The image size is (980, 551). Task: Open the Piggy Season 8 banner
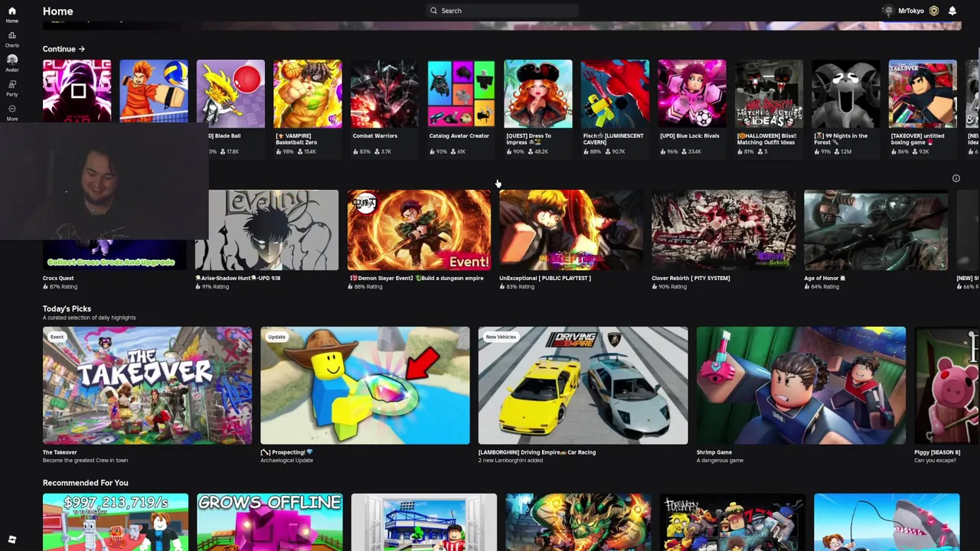(x=947, y=386)
